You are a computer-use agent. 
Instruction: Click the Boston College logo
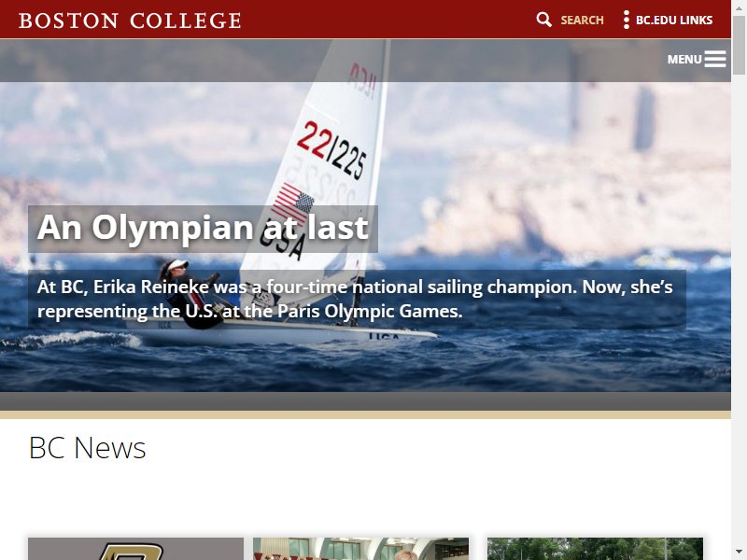pos(130,21)
